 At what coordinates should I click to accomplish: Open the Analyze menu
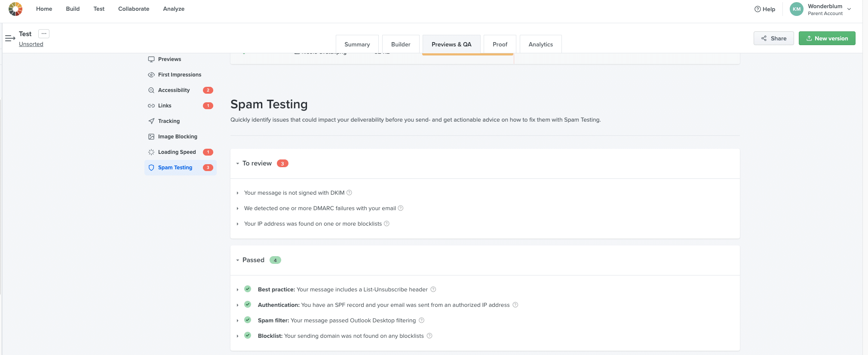point(174,9)
